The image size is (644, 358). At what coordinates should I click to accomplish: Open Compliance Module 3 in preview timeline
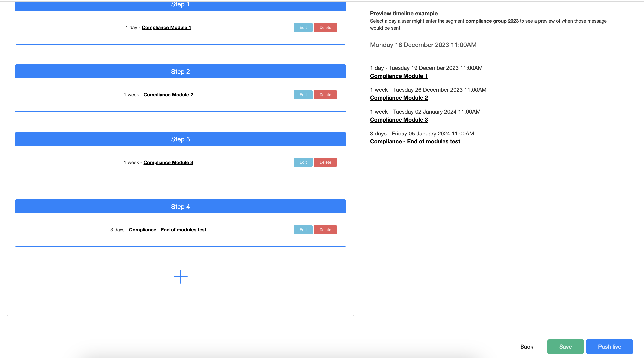(x=399, y=120)
